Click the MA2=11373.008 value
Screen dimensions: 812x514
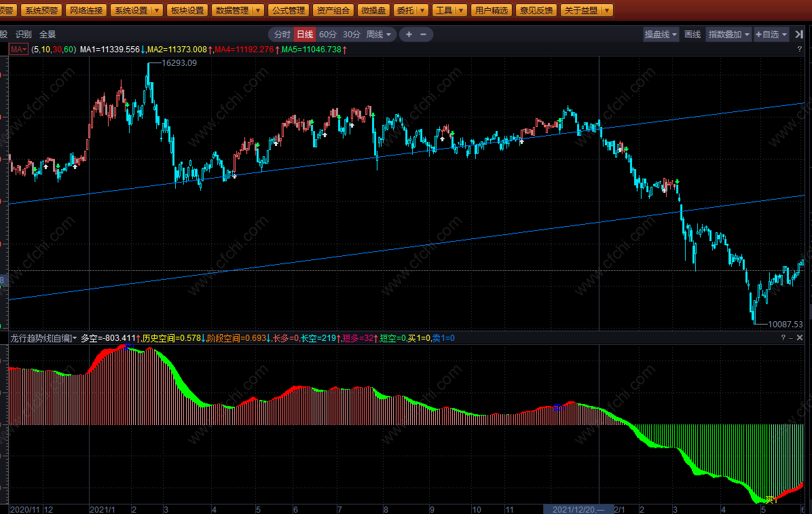click(x=177, y=49)
